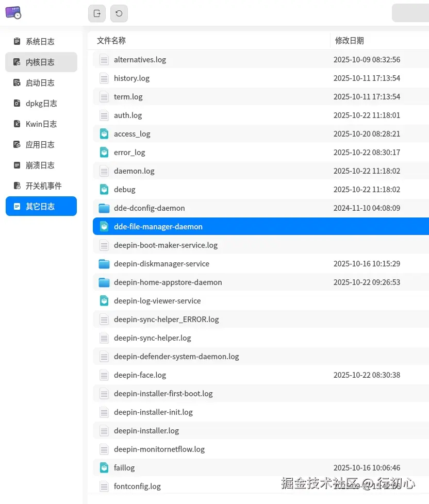Image resolution: width=429 pixels, height=504 pixels.
Task: Click the file icon beside auth.log
Action: pyautogui.click(x=104, y=115)
